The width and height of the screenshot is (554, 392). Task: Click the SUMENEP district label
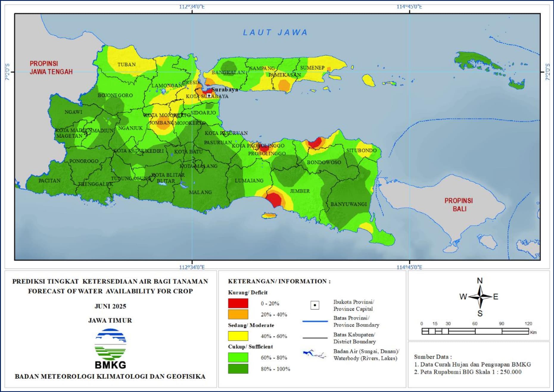click(x=312, y=68)
